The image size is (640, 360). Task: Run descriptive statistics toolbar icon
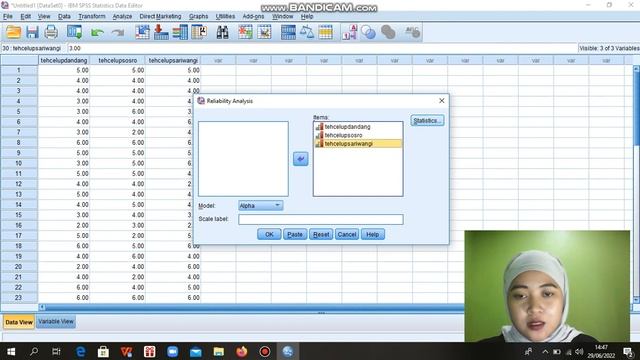coord(199,32)
